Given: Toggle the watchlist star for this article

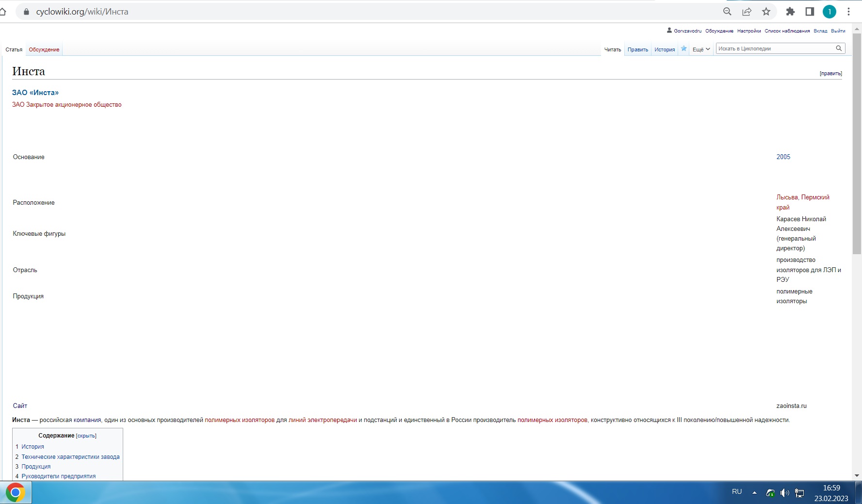Looking at the screenshot, I should pos(683,49).
